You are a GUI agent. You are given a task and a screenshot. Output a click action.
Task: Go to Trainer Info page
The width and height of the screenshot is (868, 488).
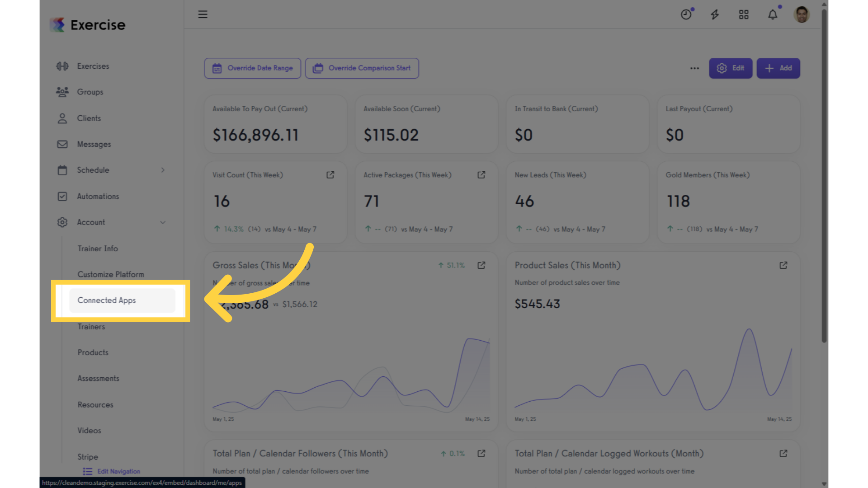click(98, 249)
